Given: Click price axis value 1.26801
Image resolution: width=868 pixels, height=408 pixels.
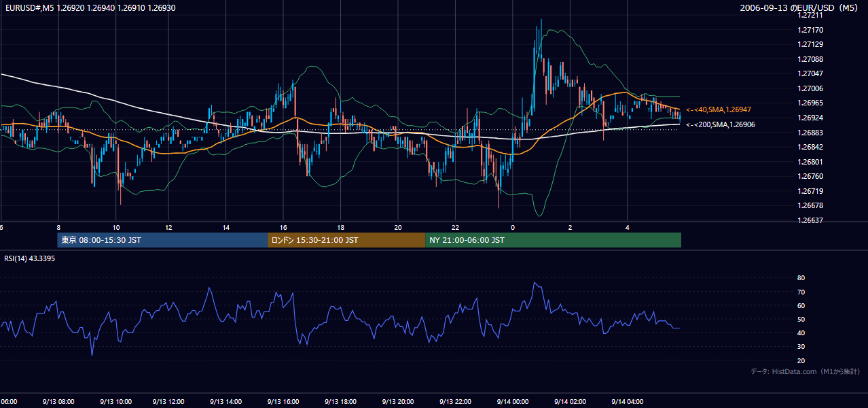Looking at the screenshot, I should [x=811, y=162].
